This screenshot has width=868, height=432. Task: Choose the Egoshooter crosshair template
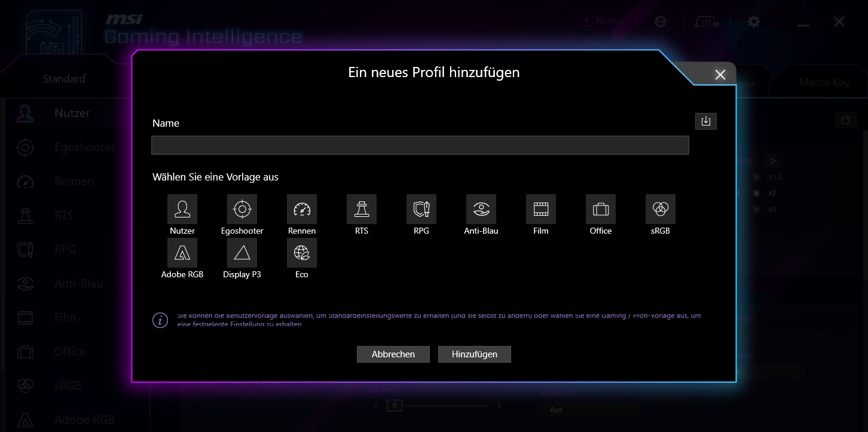[242, 209]
